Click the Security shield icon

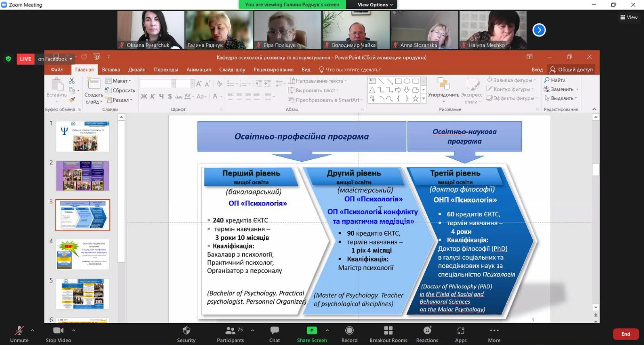(x=186, y=331)
